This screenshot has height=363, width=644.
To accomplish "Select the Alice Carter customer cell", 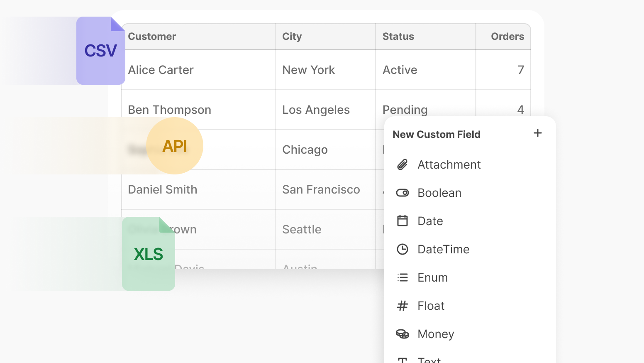I will point(161,70).
